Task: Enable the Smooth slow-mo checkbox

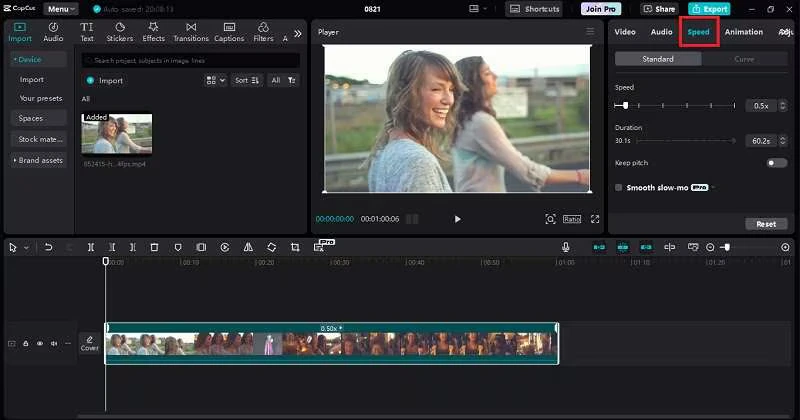Action: (x=619, y=188)
